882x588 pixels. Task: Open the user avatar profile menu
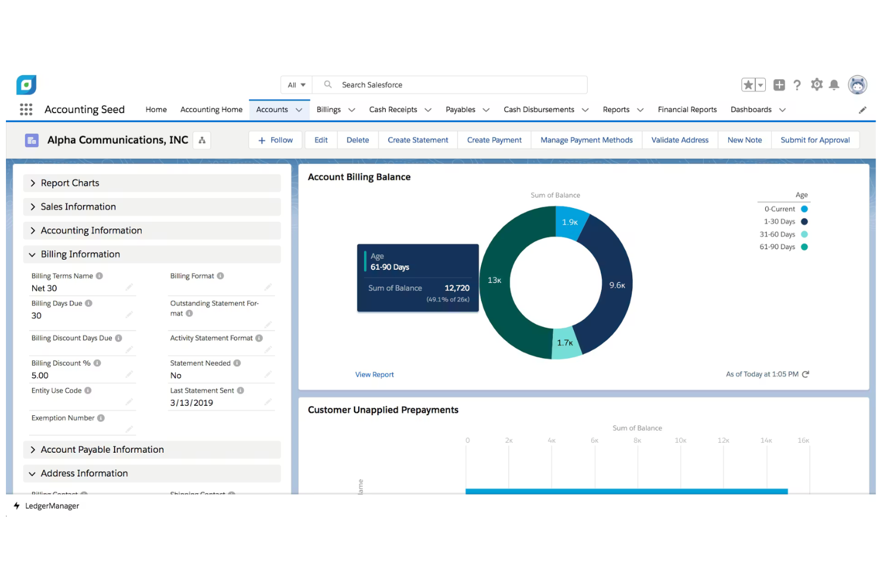(x=857, y=85)
